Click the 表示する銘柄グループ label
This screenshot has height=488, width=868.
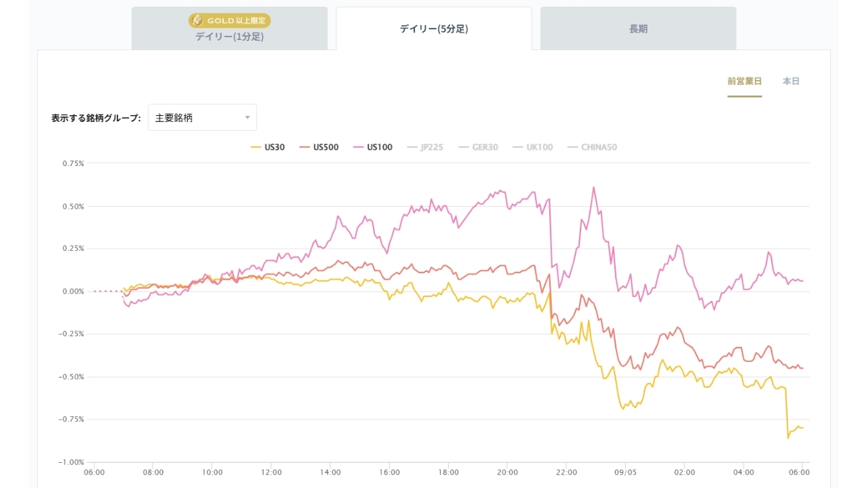click(x=96, y=118)
